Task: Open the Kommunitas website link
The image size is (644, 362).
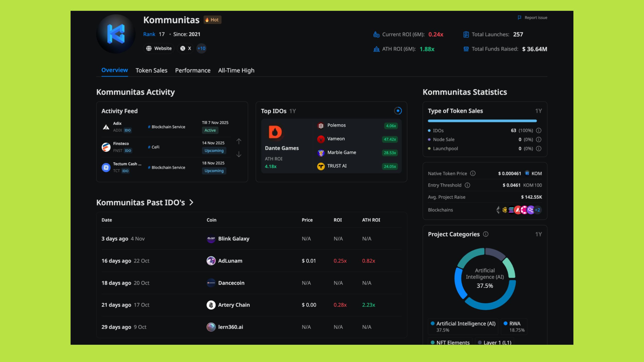Action: point(159,48)
